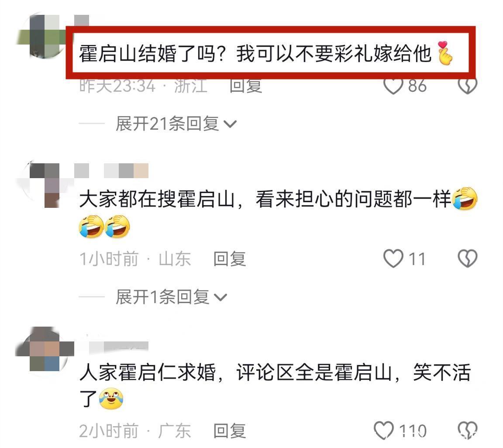The width and height of the screenshot is (503, 448).
Task: Expand the 1 reply thread
Action: [171, 297]
